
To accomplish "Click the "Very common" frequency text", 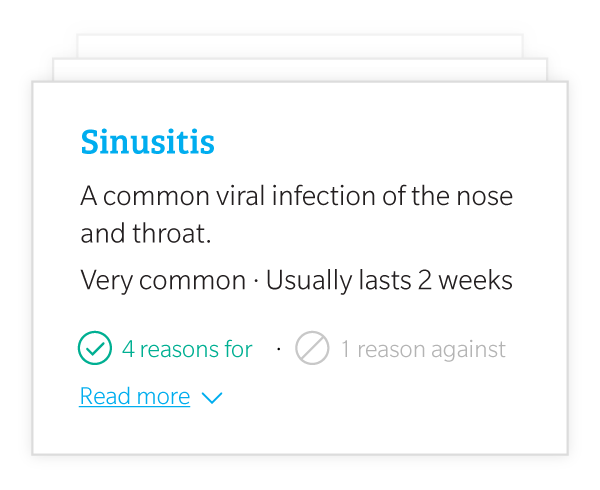I will point(163,281).
